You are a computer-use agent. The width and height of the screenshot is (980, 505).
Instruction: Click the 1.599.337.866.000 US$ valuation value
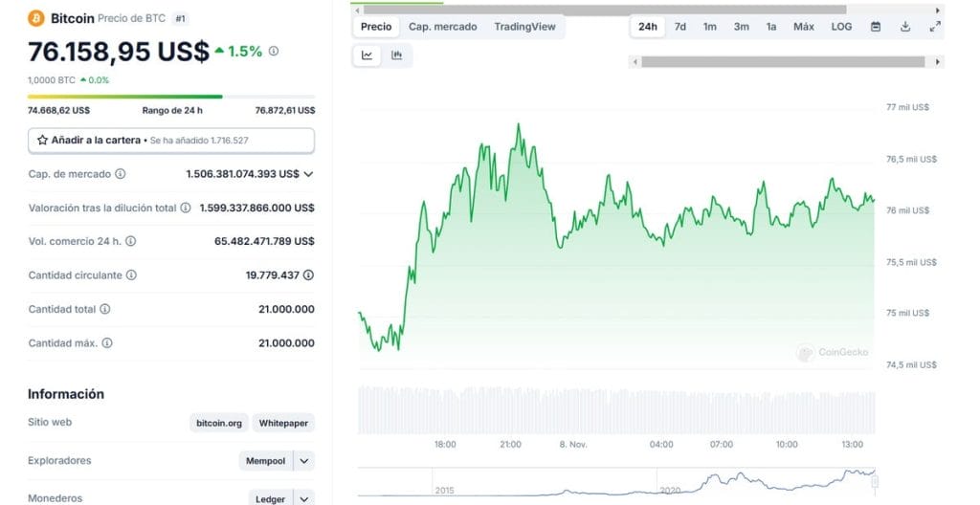[x=256, y=208]
